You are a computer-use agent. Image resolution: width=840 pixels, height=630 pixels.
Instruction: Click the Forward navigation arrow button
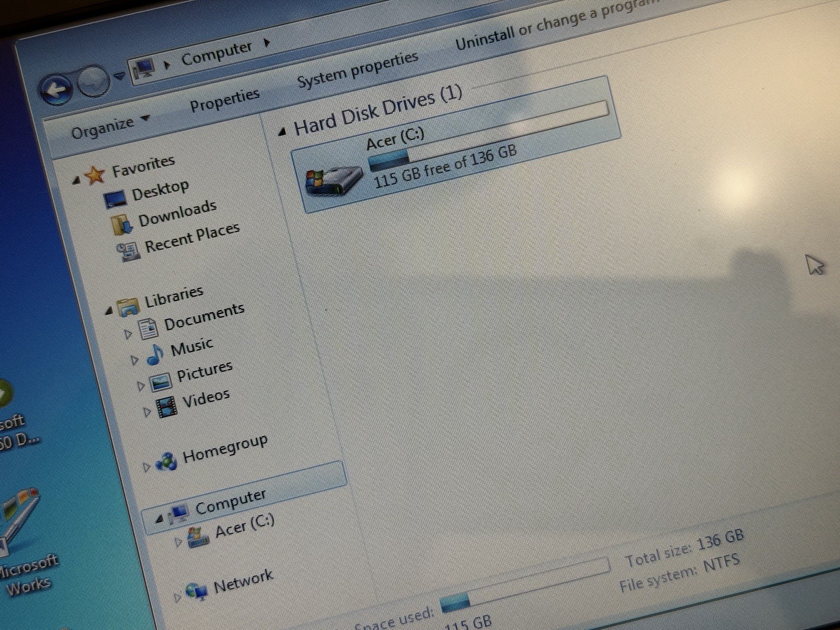click(93, 82)
